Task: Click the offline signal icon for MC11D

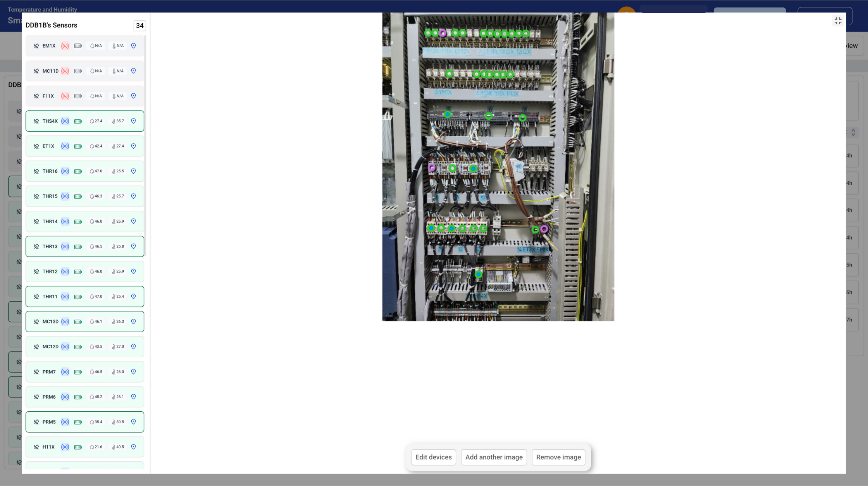Action: click(x=65, y=71)
